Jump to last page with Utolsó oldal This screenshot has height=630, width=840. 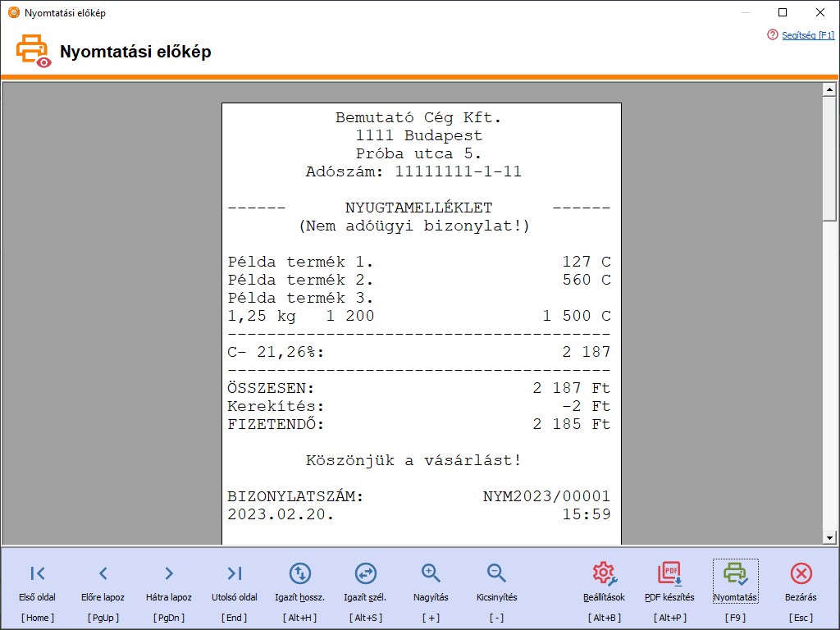[x=235, y=573]
